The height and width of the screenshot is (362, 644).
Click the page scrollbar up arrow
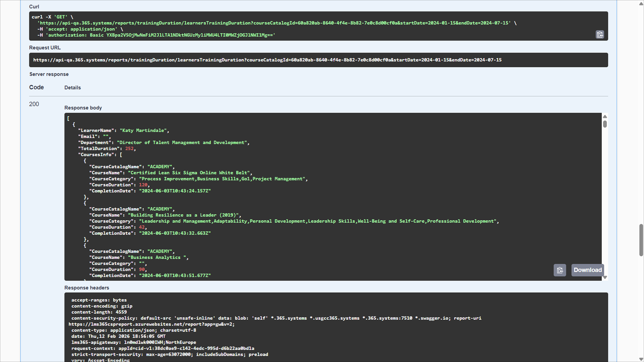(641, 4)
